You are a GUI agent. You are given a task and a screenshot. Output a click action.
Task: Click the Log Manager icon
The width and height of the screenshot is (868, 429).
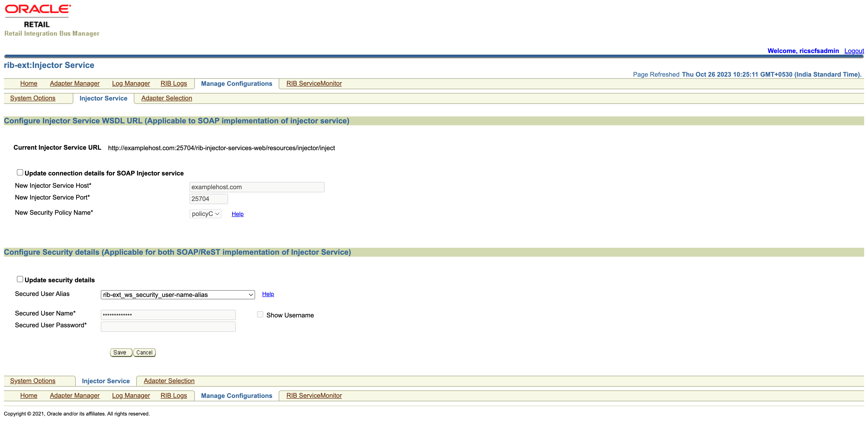click(131, 83)
